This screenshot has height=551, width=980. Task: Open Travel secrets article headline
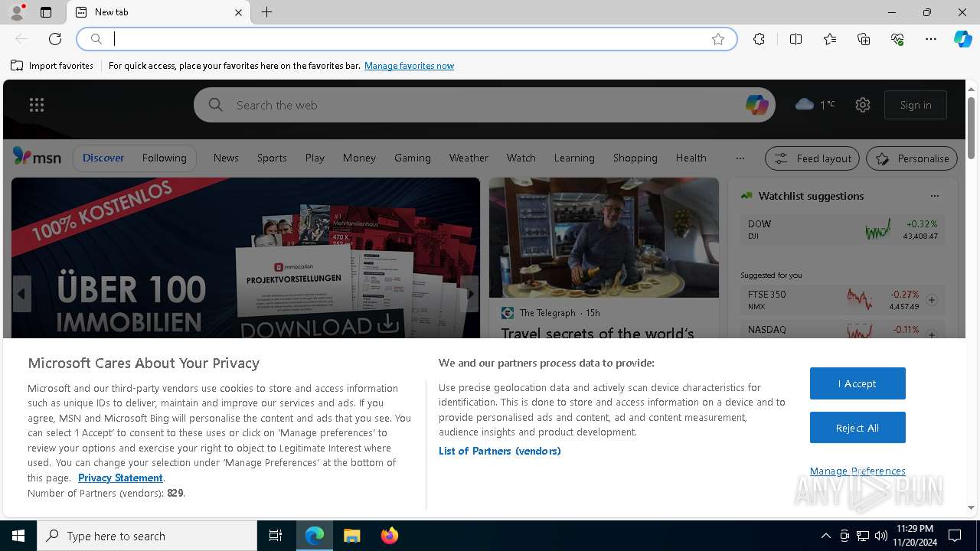pyautogui.click(x=598, y=333)
